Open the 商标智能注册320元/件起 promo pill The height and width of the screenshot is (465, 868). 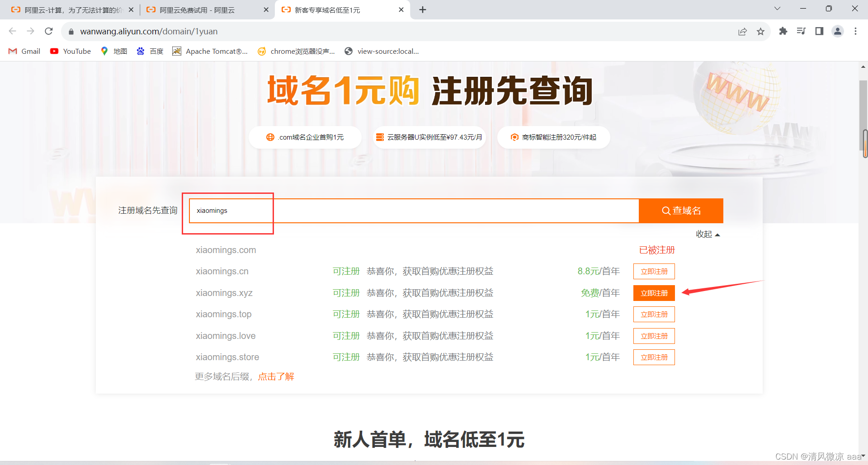pos(554,137)
